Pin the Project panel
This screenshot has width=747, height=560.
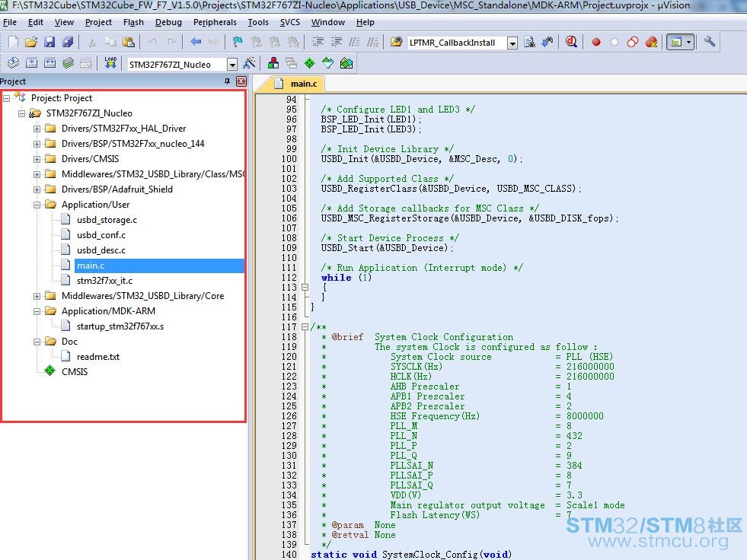pyautogui.click(x=227, y=81)
